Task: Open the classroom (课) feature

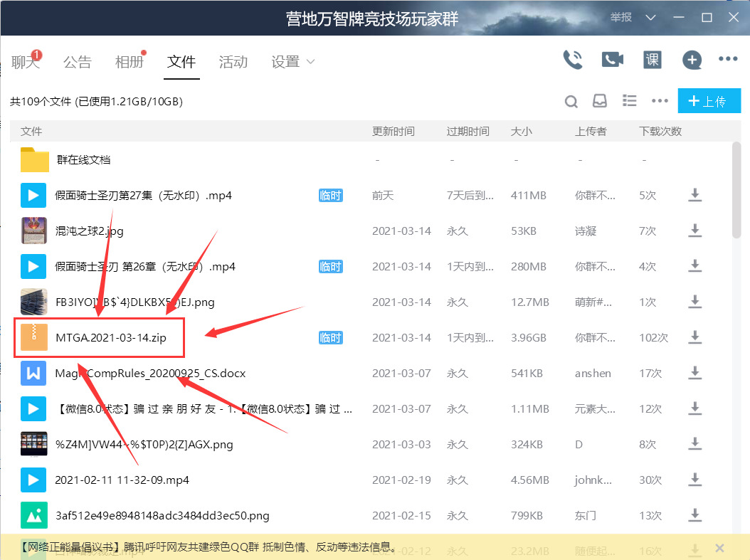Action: click(652, 60)
